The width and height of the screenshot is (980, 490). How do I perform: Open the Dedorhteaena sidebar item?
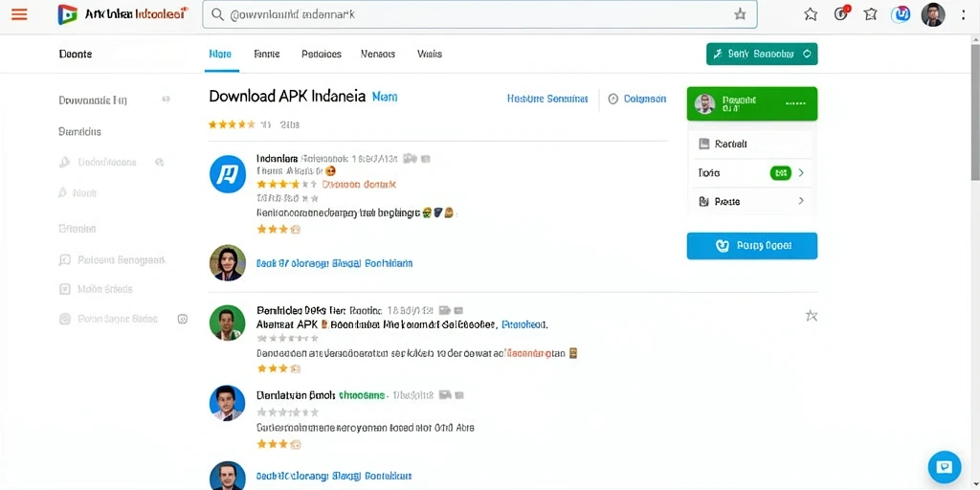pos(107,162)
